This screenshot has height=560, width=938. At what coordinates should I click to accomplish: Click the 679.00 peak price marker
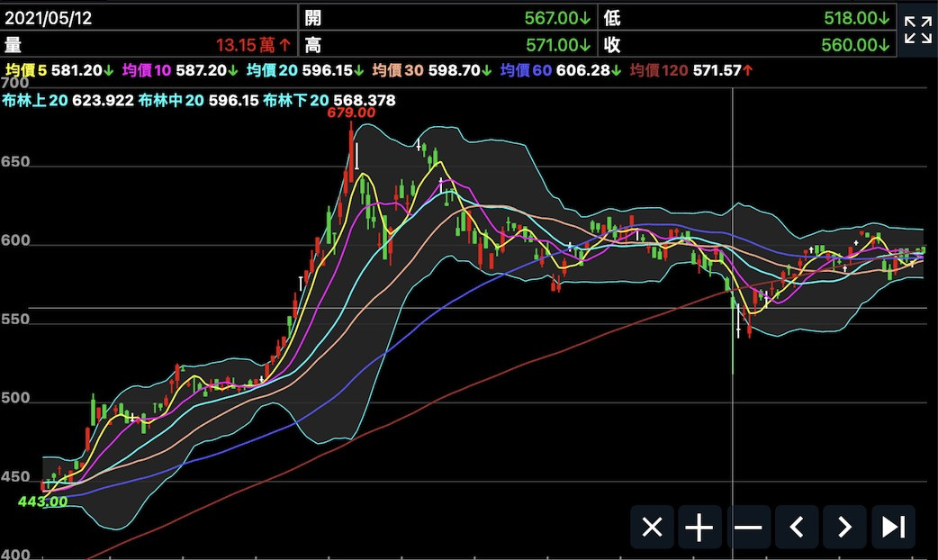click(x=351, y=113)
